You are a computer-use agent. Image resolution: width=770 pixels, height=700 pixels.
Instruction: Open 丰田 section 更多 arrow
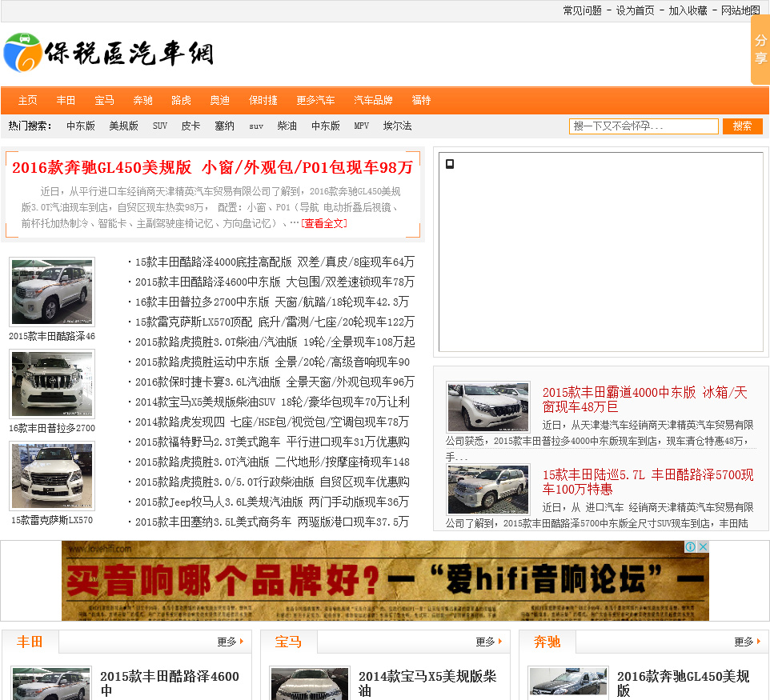pos(231,642)
